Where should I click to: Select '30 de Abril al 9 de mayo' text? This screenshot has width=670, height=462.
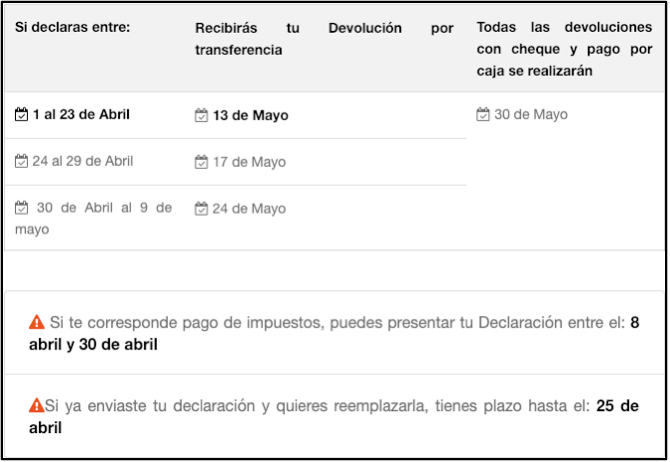[x=94, y=218]
